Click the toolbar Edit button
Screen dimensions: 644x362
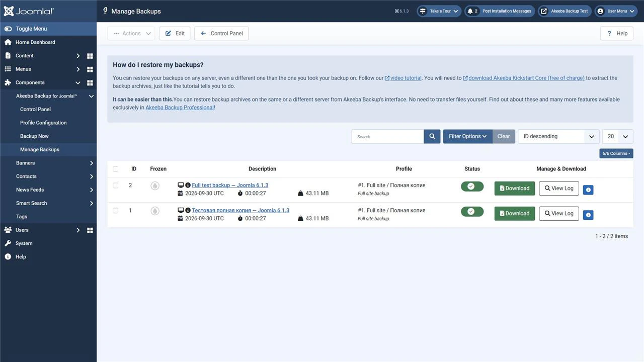tap(175, 34)
